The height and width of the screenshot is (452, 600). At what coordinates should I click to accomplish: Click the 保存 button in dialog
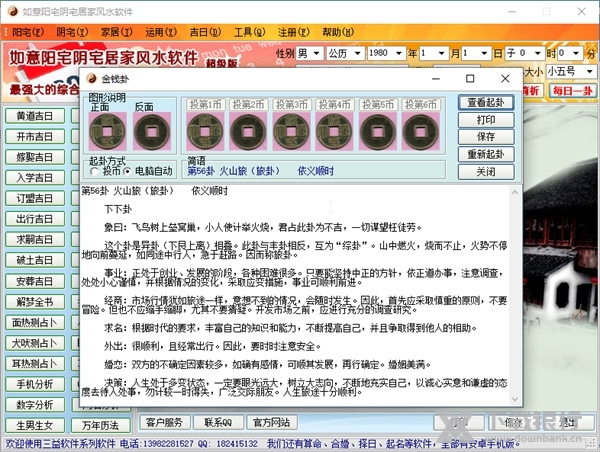pyautogui.click(x=486, y=137)
